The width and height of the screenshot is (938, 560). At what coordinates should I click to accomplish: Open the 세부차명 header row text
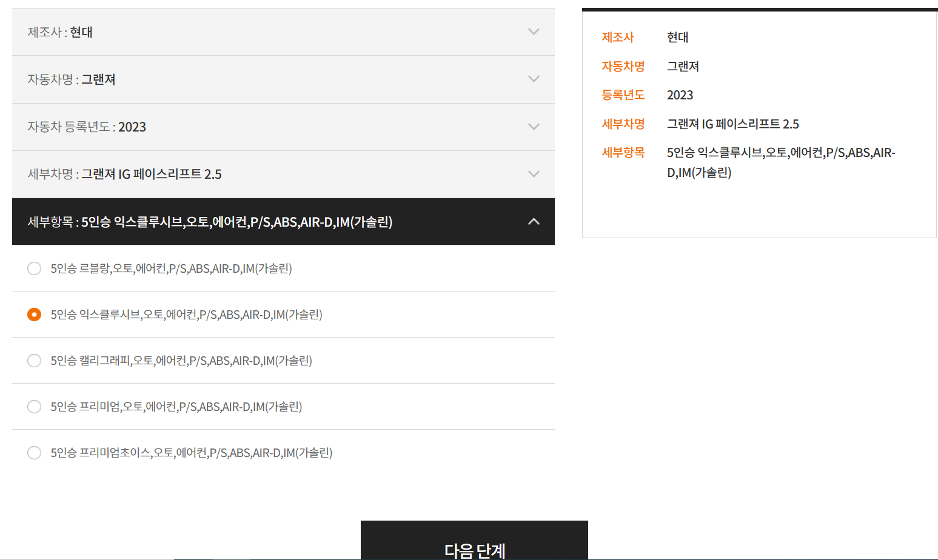124,174
